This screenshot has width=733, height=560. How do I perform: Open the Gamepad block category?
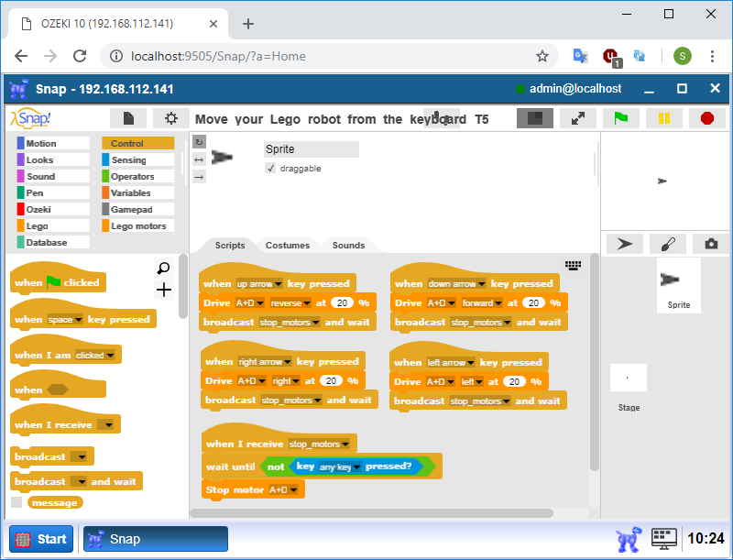[x=138, y=209]
